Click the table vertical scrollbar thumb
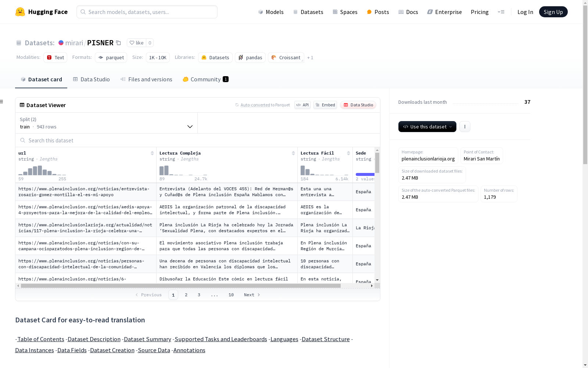The width and height of the screenshot is (588, 368). 377,163
